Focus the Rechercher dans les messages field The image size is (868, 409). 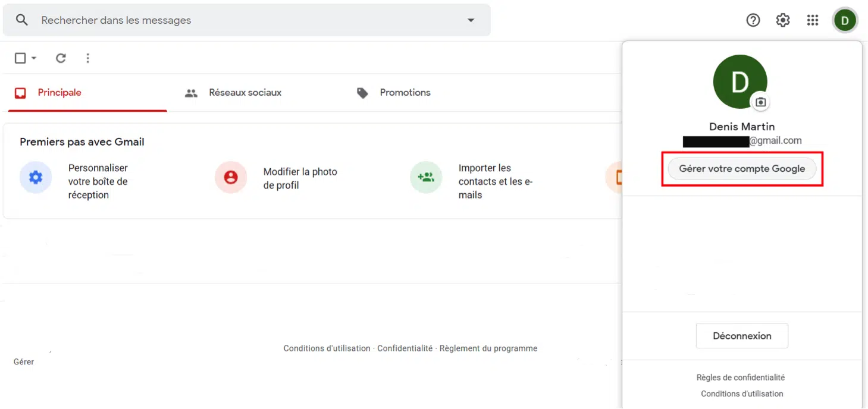[x=247, y=20]
